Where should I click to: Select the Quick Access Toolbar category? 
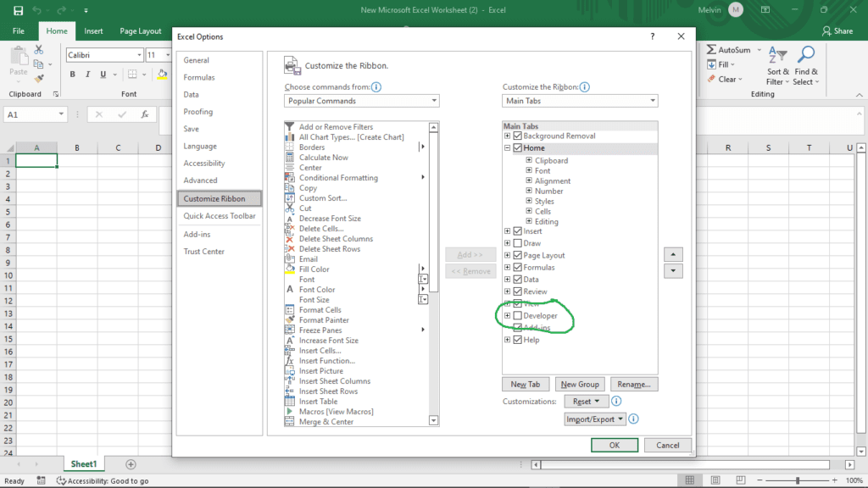point(220,215)
